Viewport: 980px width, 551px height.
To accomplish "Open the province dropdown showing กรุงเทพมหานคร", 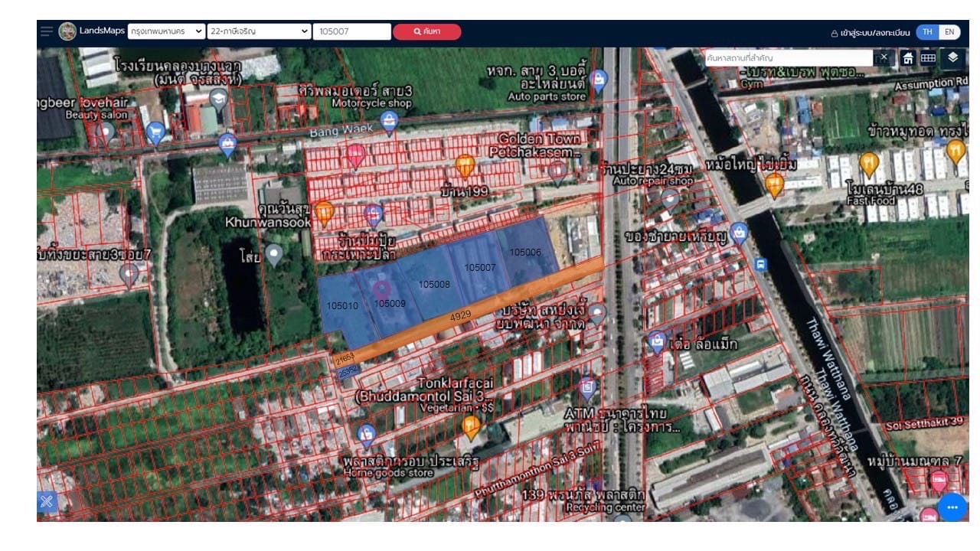I will click(x=167, y=31).
